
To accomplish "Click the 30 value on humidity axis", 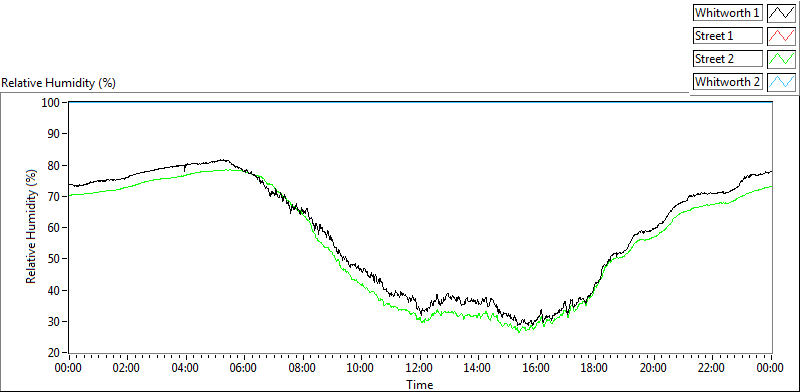I will [54, 322].
